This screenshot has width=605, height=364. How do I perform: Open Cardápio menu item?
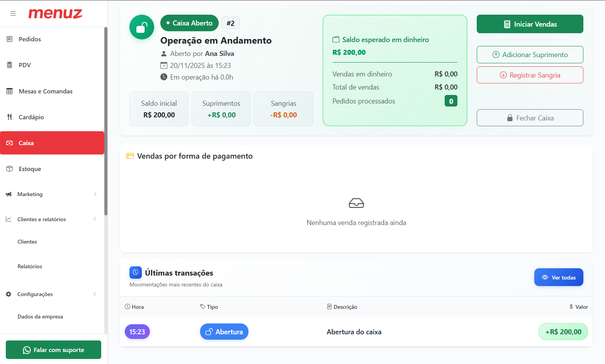click(52, 117)
